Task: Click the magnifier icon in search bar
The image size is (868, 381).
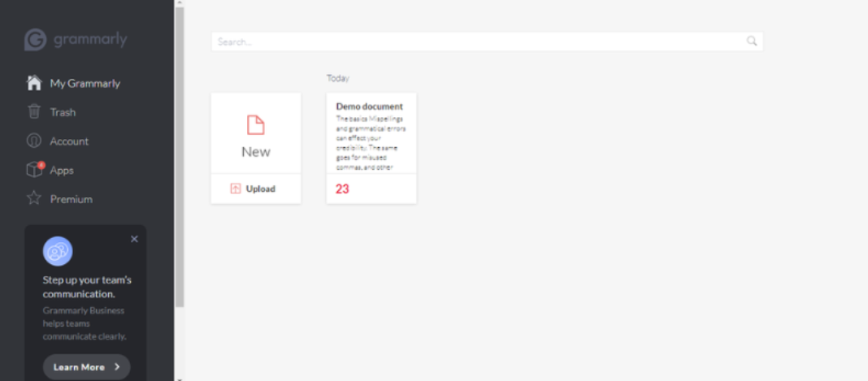Action: 751,41
